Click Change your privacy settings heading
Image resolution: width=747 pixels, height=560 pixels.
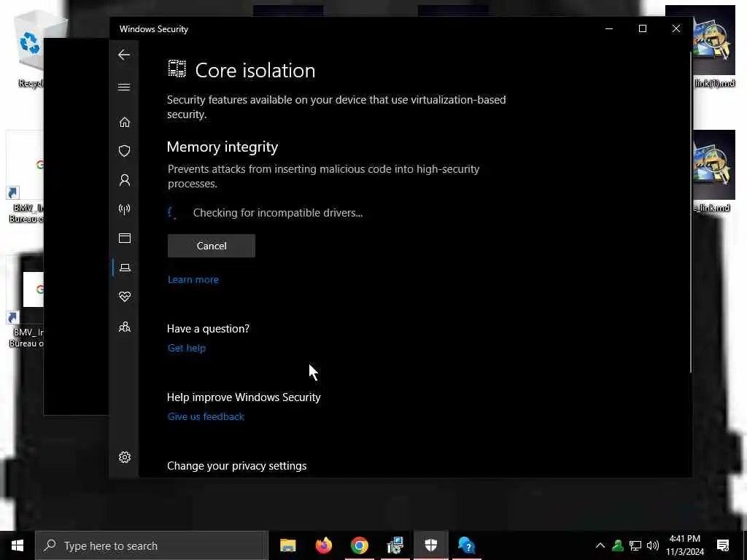237,466
